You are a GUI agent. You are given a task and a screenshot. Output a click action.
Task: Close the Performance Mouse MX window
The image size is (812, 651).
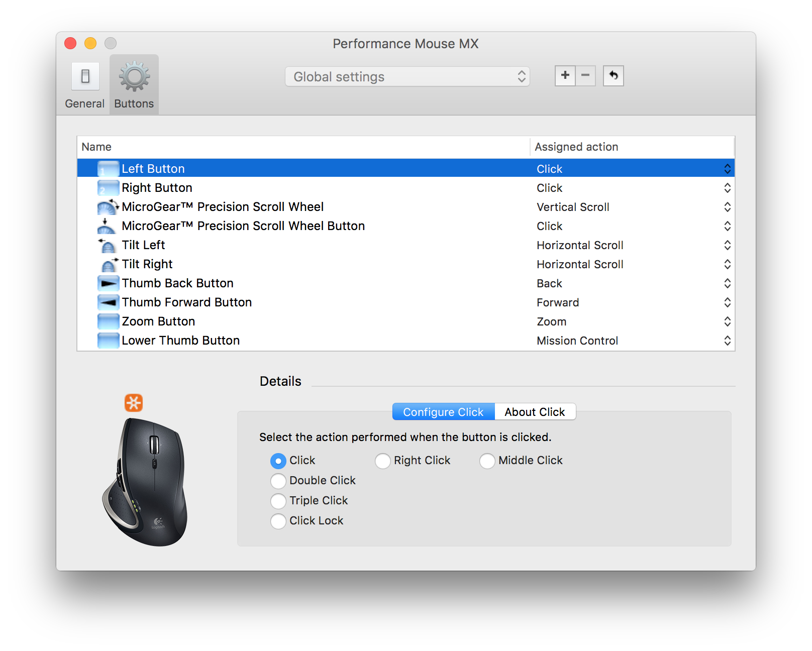(70, 43)
